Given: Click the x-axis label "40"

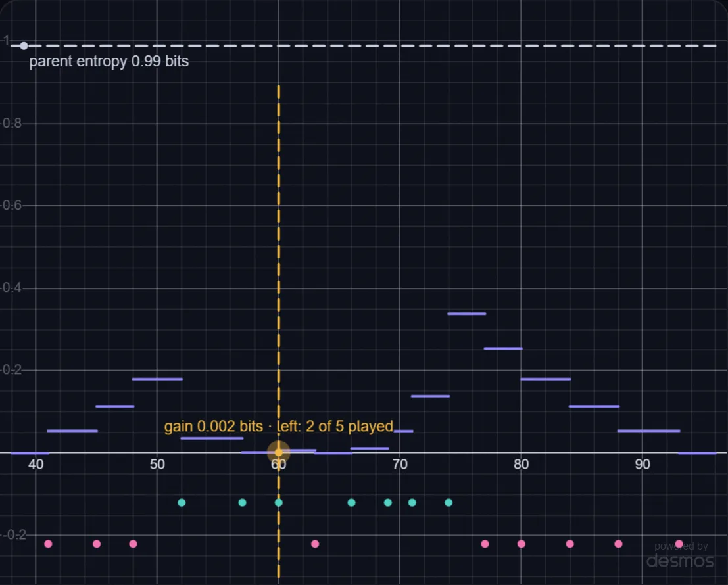Looking at the screenshot, I should 36,464.
